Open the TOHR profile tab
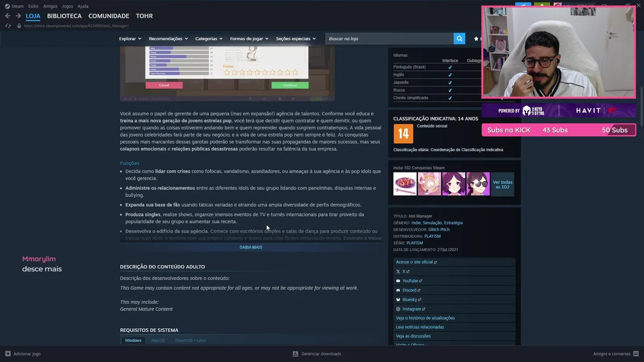The width and height of the screenshot is (644, 362). click(144, 16)
